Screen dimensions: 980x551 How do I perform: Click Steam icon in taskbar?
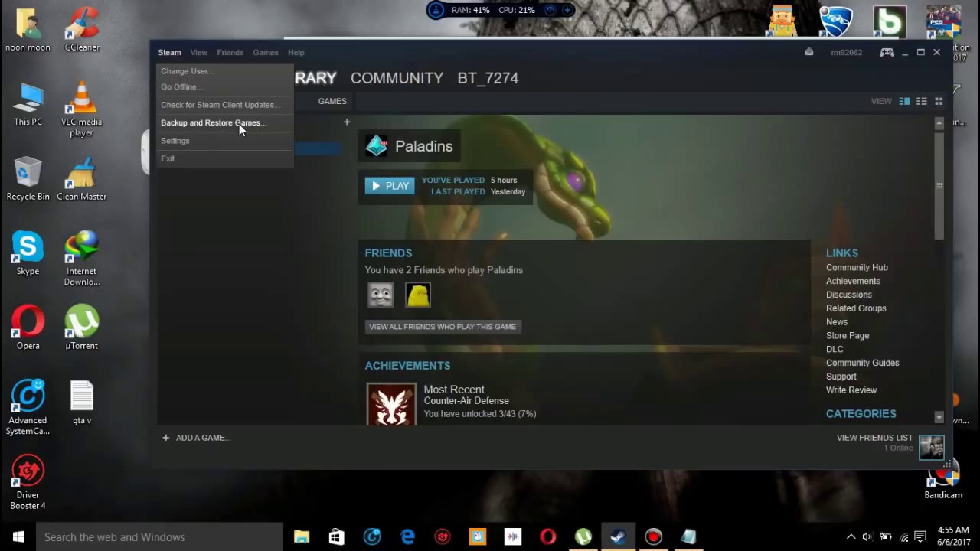click(618, 536)
